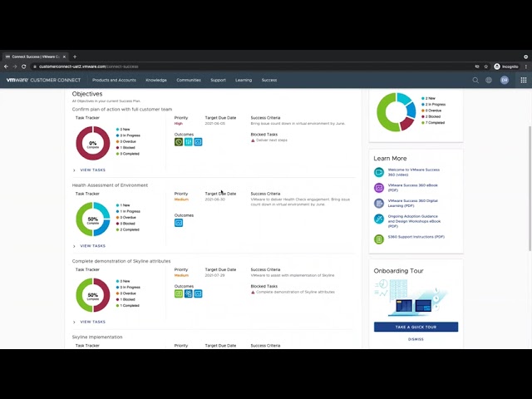The width and height of the screenshot is (532, 399).
Task: Open the DR user avatar menu
Action: tap(505, 80)
